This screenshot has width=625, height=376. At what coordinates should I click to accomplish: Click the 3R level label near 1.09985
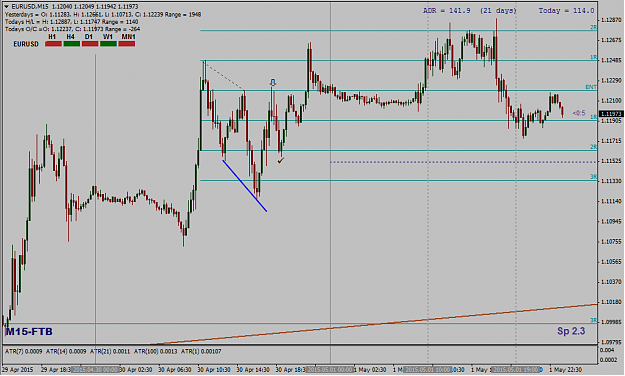tap(594, 320)
